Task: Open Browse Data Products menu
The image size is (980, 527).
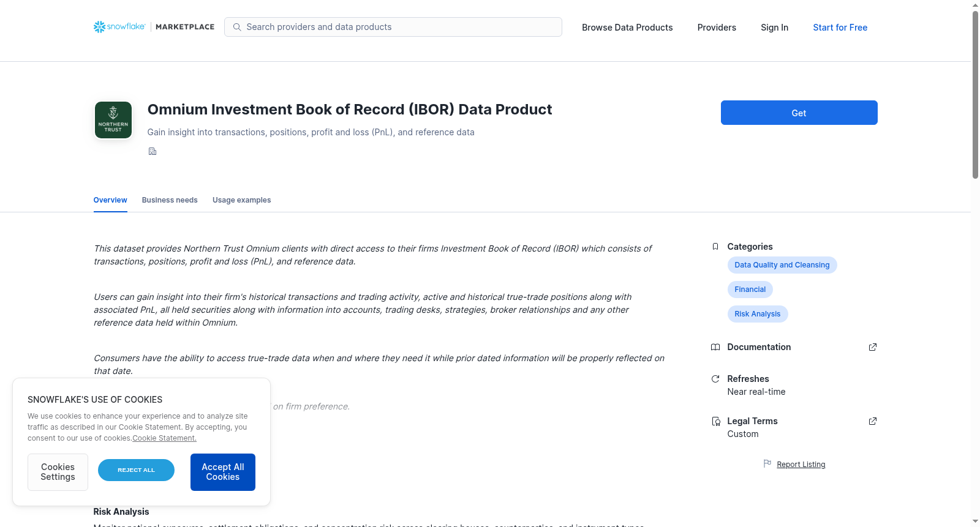Action: tap(627, 28)
